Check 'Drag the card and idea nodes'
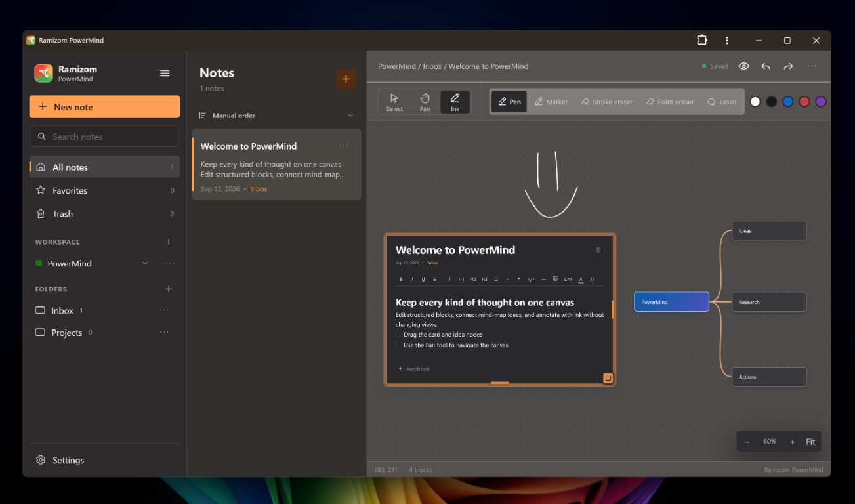Image resolution: width=855 pixels, height=504 pixels. coord(398,334)
